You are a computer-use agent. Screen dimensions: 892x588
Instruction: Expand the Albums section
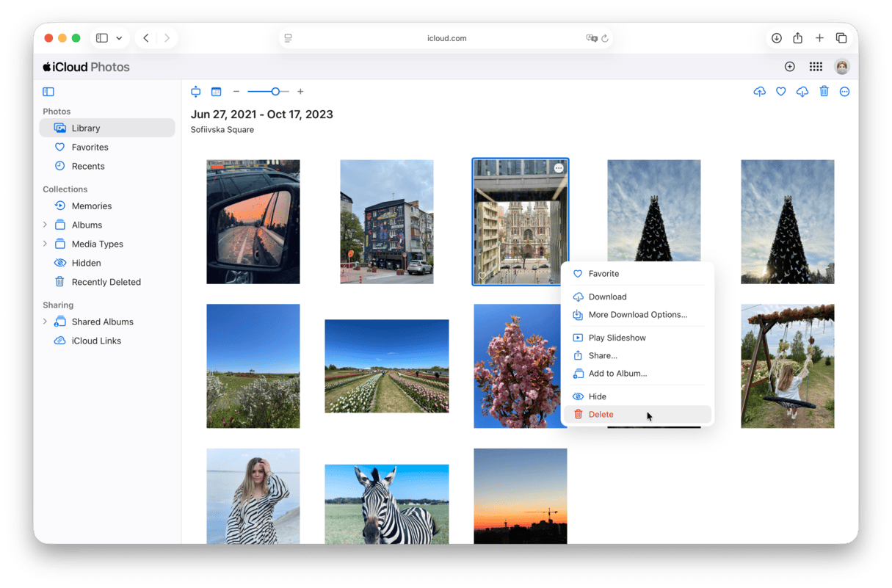pyautogui.click(x=45, y=225)
